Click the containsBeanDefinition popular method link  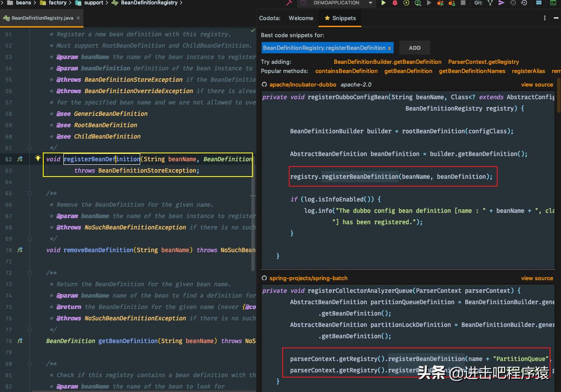coord(346,71)
